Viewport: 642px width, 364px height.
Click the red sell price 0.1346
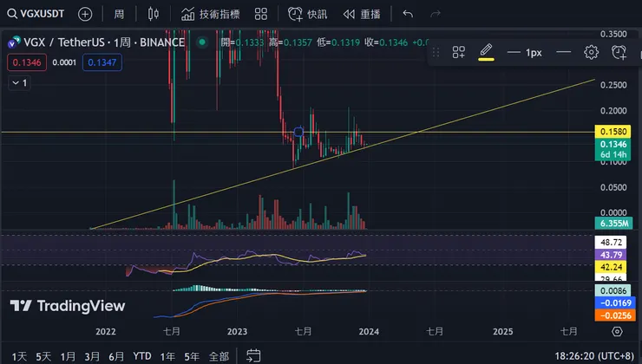[x=27, y=62]
